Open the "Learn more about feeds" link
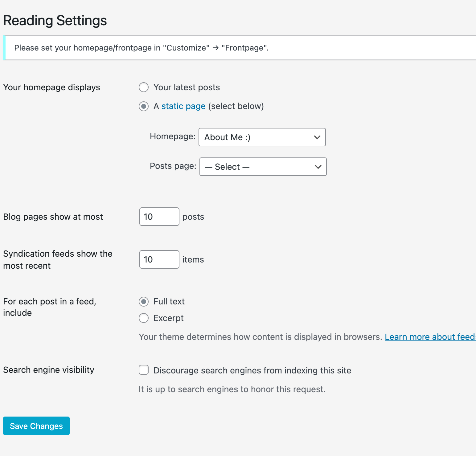This screenshot has width=476, height=456. (430, 337)
